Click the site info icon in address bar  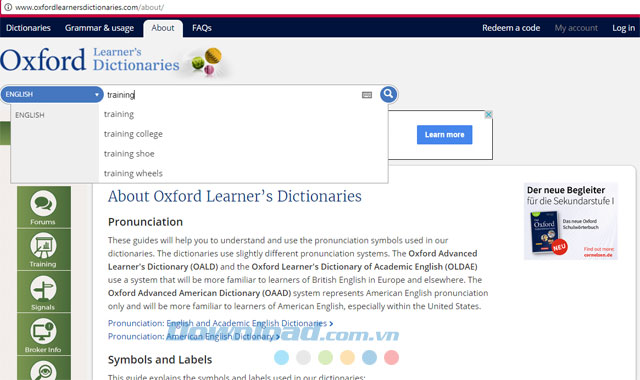point(8,7)
